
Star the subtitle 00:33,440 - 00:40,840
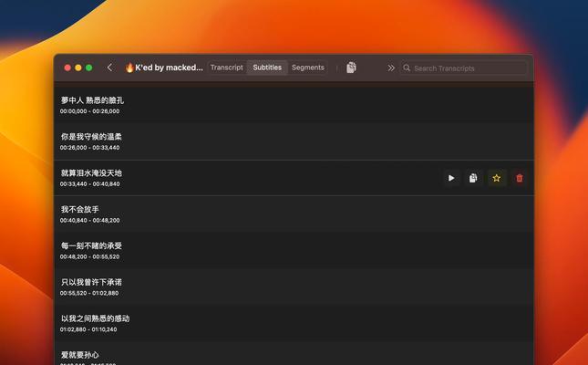tap(497, 178)
